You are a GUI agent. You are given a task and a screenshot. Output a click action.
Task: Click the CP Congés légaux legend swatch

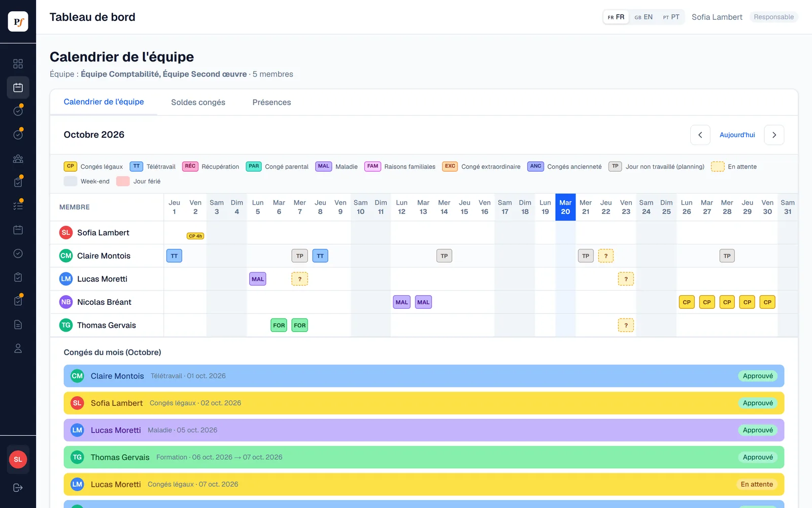(x=71, y=166)
